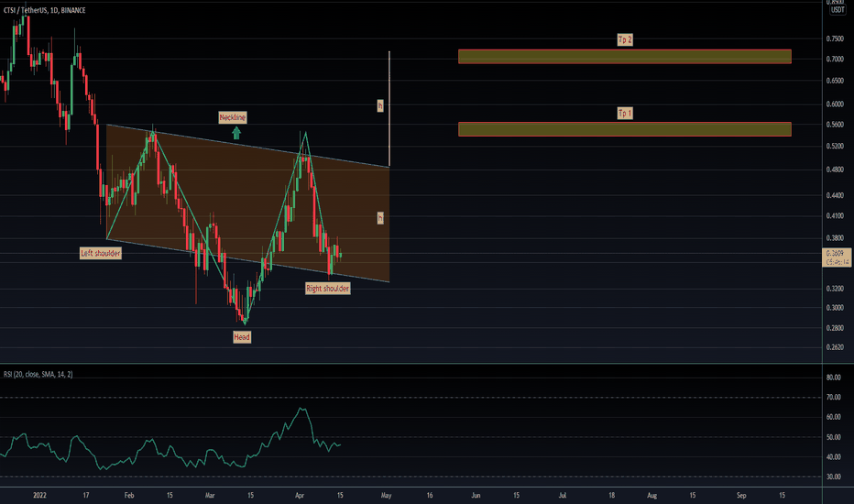Click the 0.5600 price axis value
The image size is (854, 504).
(835, 125)
